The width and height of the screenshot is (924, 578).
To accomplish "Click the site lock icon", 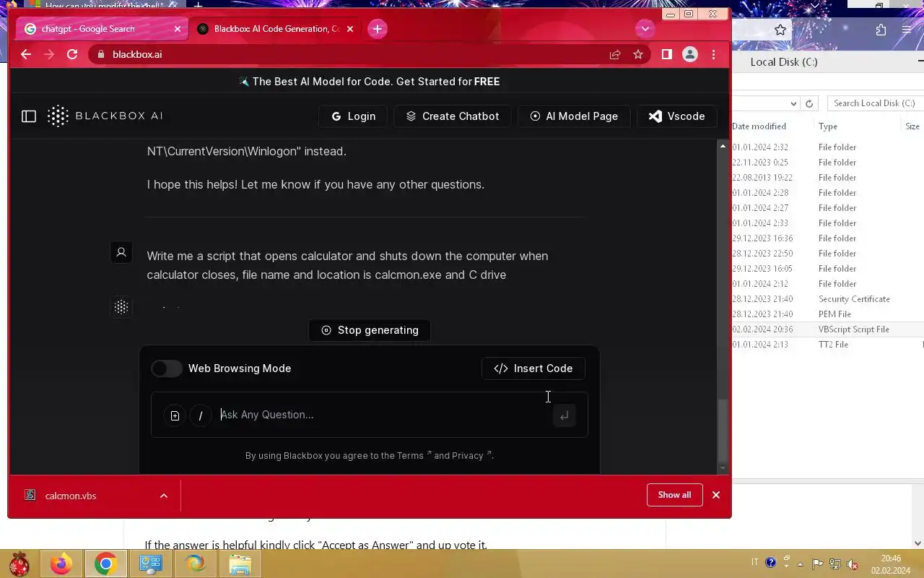I will (100, 54).
